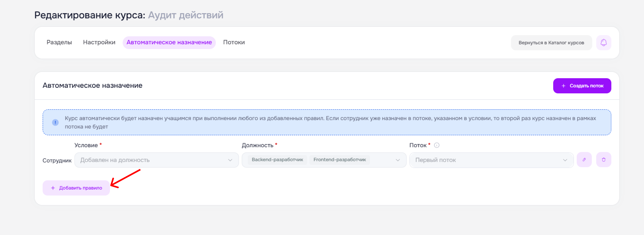Click the 'Сотрудник' label text
The image size is (644, 235).
point(57,160)
